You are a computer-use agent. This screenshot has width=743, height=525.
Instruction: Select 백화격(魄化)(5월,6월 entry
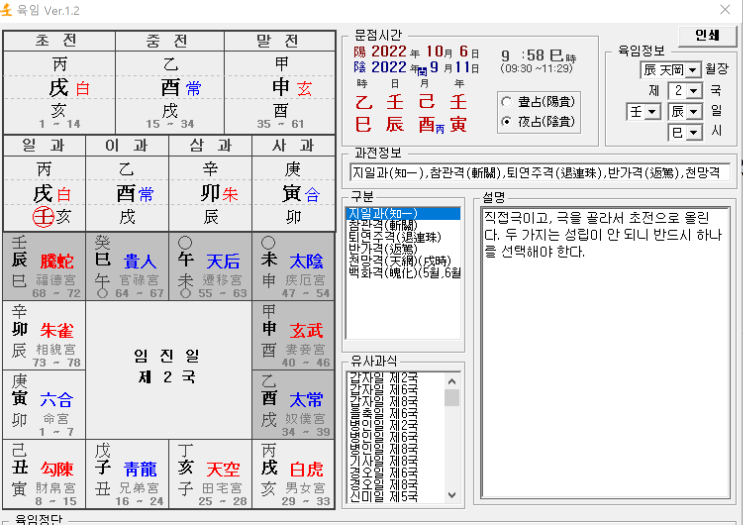point(403,272)
